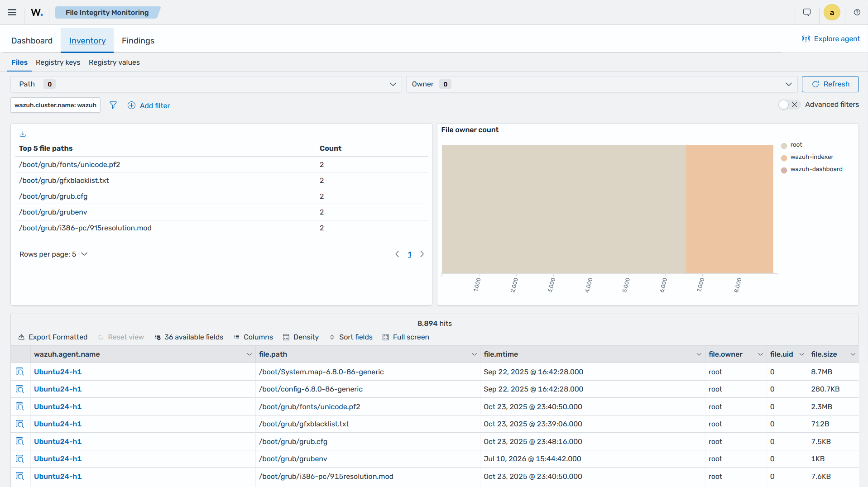Expand the Path filter dropdown
The image size is (868, 487).
[x=206, y=84]
